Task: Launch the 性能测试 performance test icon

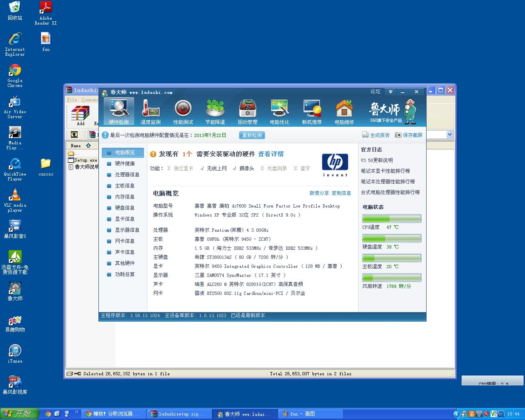Action: pos(183,111)
